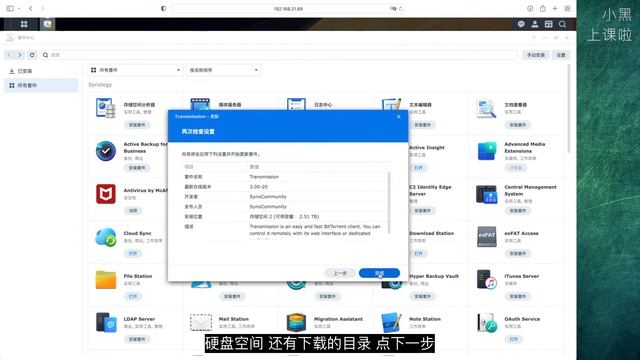
Task: Select the Package Center taskbar icon
Action: (x=47, y=24)
